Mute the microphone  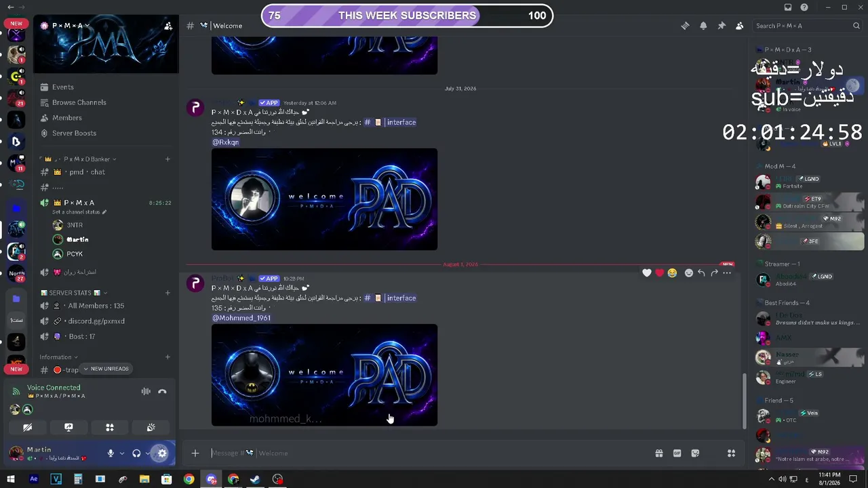pyautogui.click(x=111, y=453)
